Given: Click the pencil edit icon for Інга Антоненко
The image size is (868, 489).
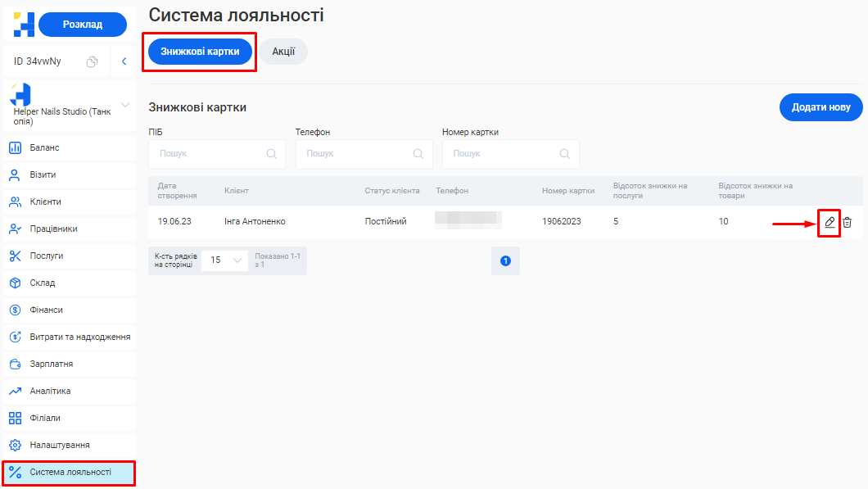Looking at the screenshot, I should pyautogui.click(x=830, y=222).
